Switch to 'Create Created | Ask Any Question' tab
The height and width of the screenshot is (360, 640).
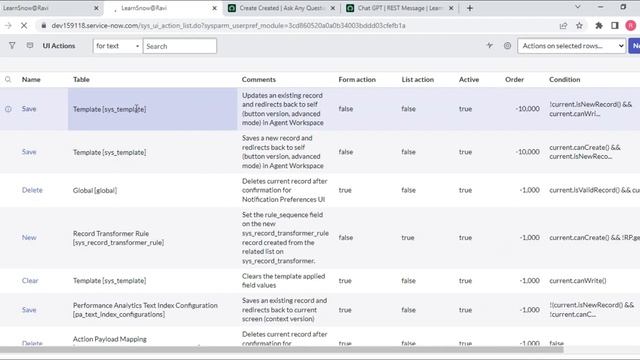[282, 8]
